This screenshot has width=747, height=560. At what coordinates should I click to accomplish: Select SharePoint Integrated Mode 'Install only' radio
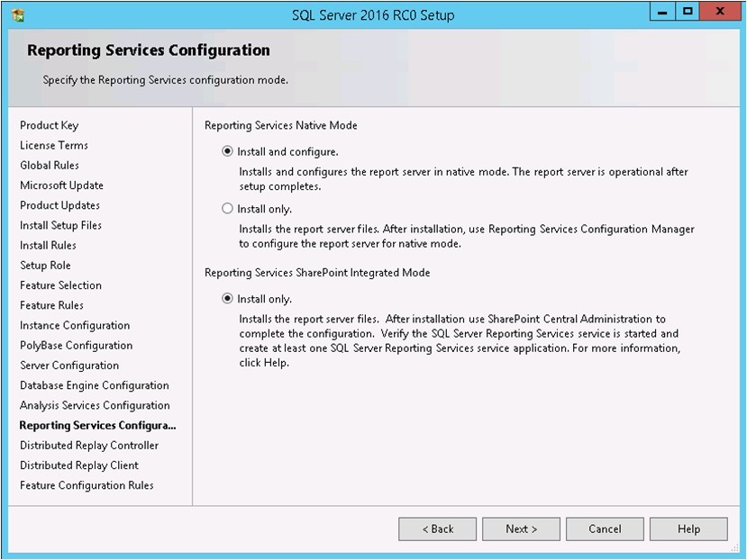point(227,299)
